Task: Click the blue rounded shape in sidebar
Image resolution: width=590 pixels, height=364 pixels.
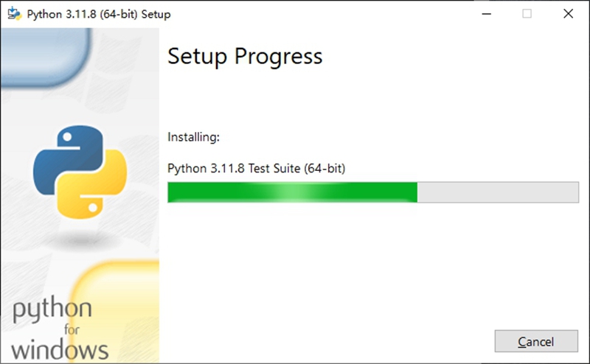Action: click(45, 57)
